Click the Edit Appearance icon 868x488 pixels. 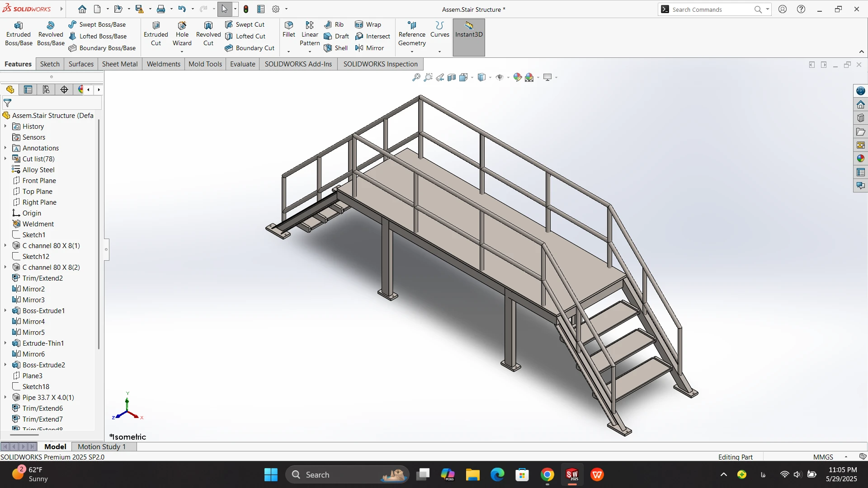(x=517, y=78)
